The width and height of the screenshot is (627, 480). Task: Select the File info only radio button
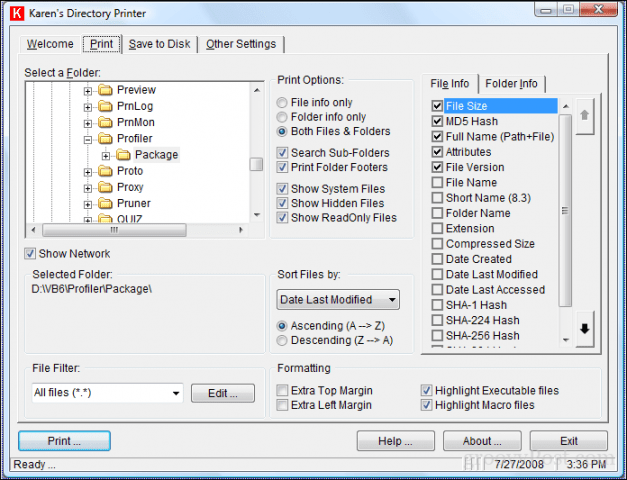tap(282, 103)
